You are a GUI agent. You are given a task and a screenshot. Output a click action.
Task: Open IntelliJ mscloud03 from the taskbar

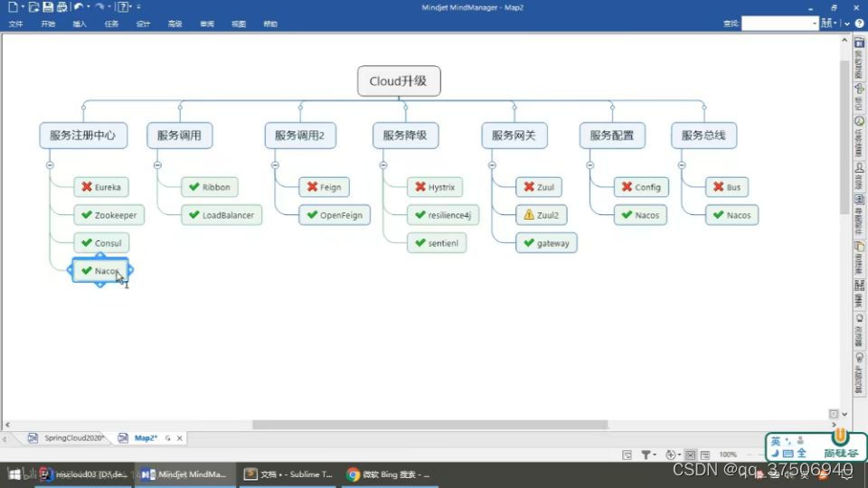(84, 474)
